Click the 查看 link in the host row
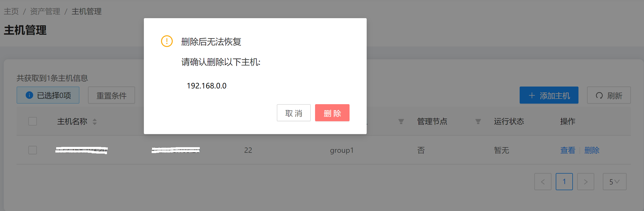644x211 pixels. pyautogui.click(x=568, y=150)
